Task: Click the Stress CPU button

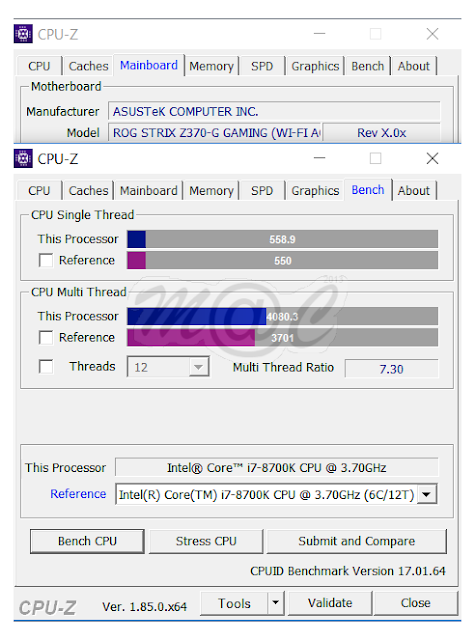Action: [x=206, y=541]
